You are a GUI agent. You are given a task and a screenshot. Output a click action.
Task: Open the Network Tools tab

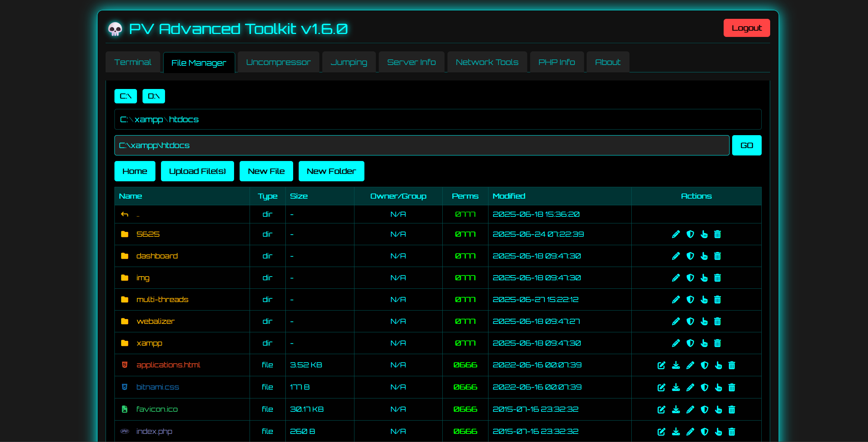487,62
